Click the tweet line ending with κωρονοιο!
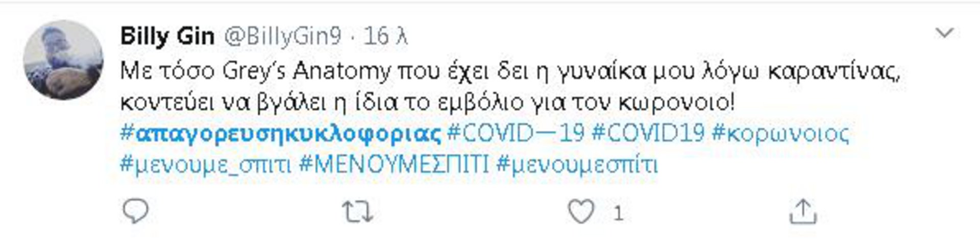Image resolution: width=980 pixels, height=240 pixels. click(x=428, y=103)
